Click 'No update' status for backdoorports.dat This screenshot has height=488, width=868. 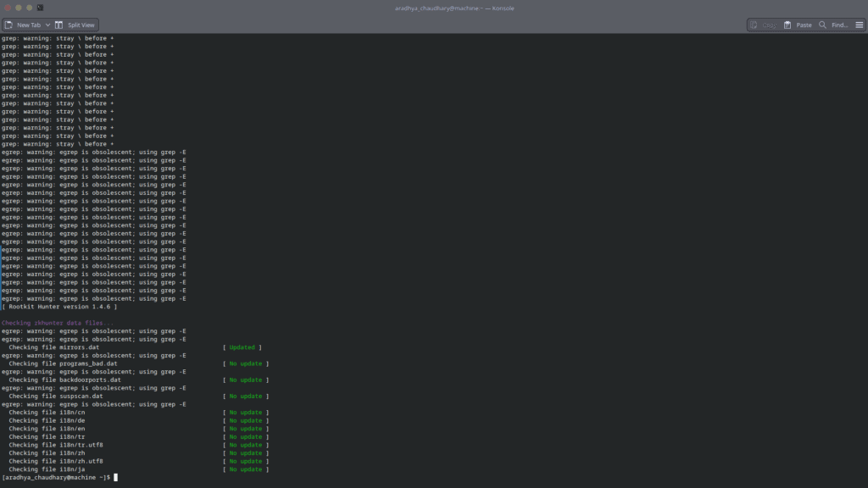pyautogui.click(x=246, y=380)
